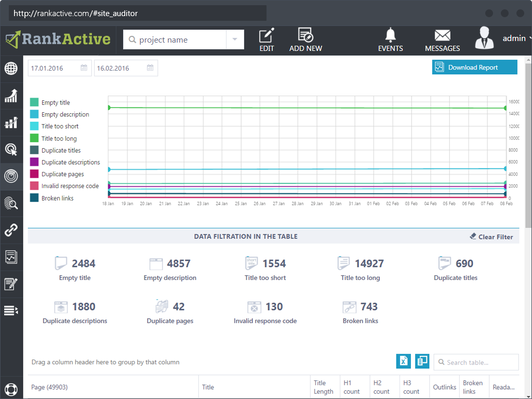Open start date calendar picker icon
Image resolution: width=532 pixels, height=399 pixels.
[84, 68]
